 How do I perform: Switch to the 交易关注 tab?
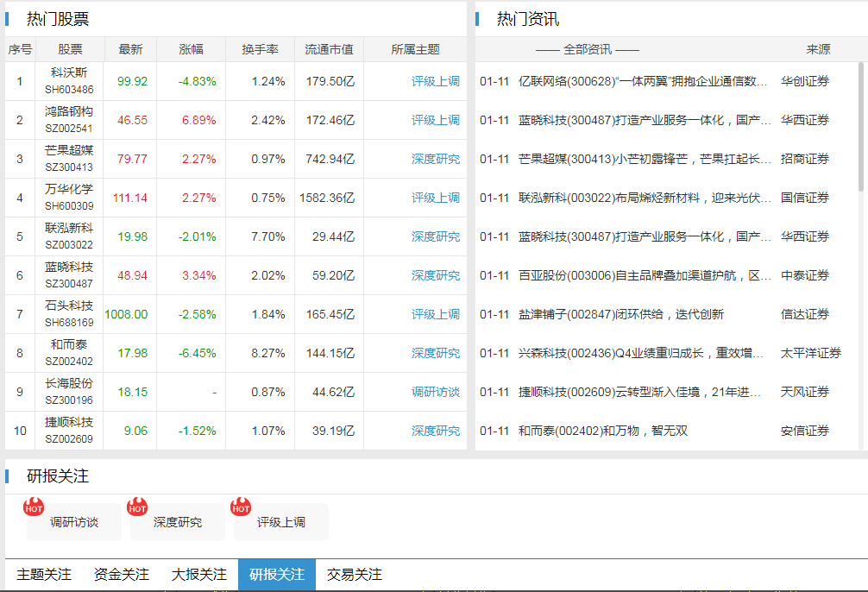click(355, 574)
